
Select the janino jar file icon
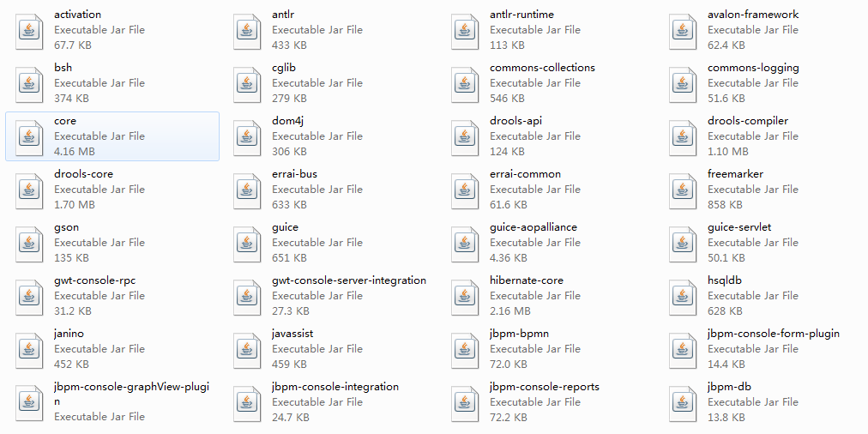click(x=29, y=350)
